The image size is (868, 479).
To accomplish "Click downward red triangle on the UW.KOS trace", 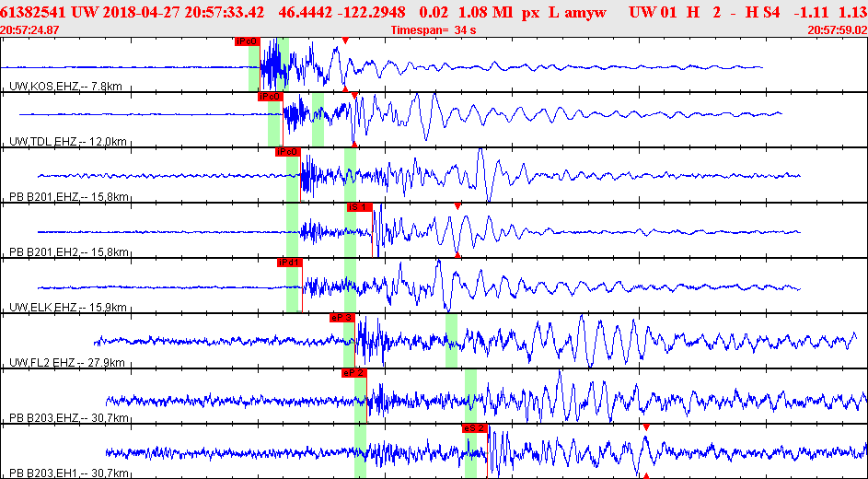I will (345, 41).
